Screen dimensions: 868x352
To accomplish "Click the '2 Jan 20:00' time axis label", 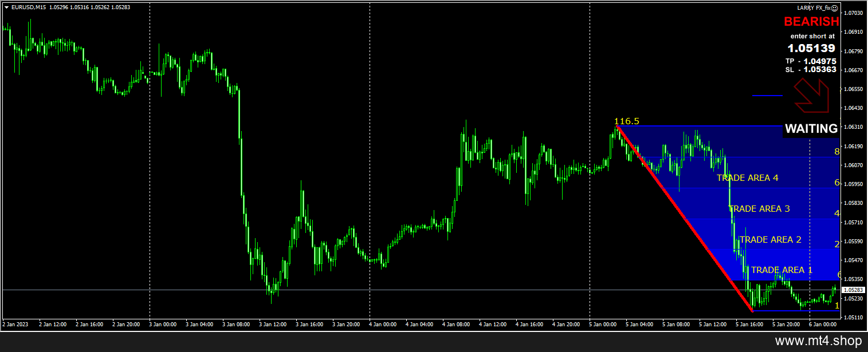I will click(x=127, y=325).
